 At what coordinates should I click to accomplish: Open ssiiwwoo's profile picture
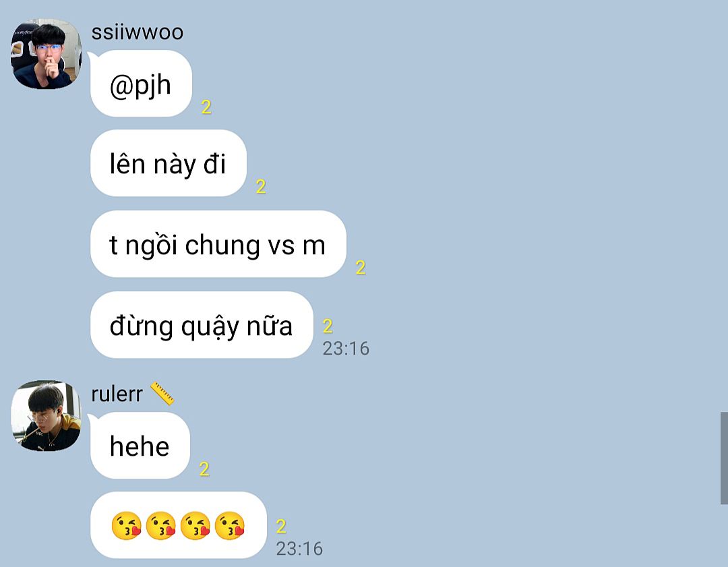(x=46, y=54)
